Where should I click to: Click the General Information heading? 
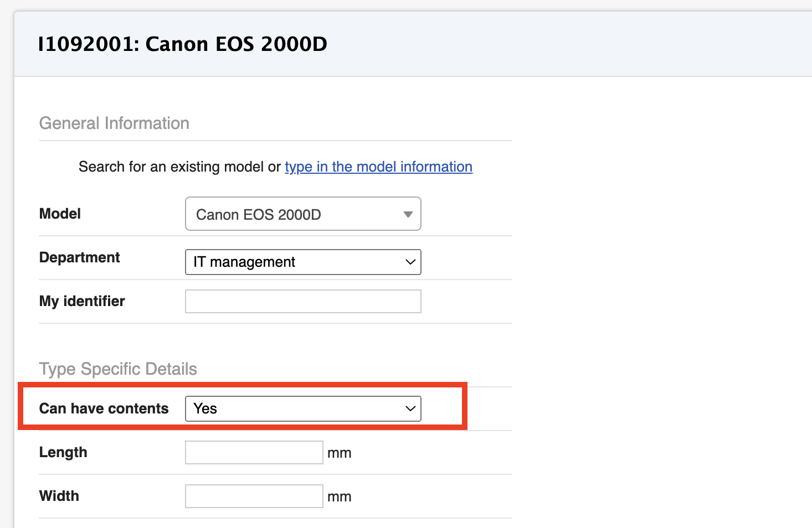114,123
